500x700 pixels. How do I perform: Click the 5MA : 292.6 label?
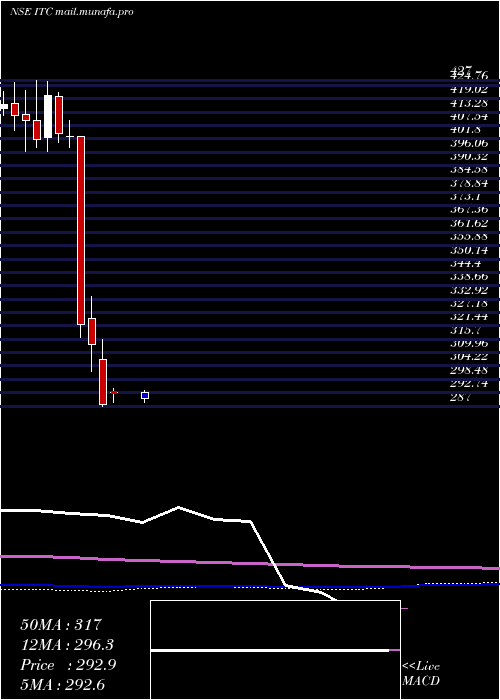63,685
